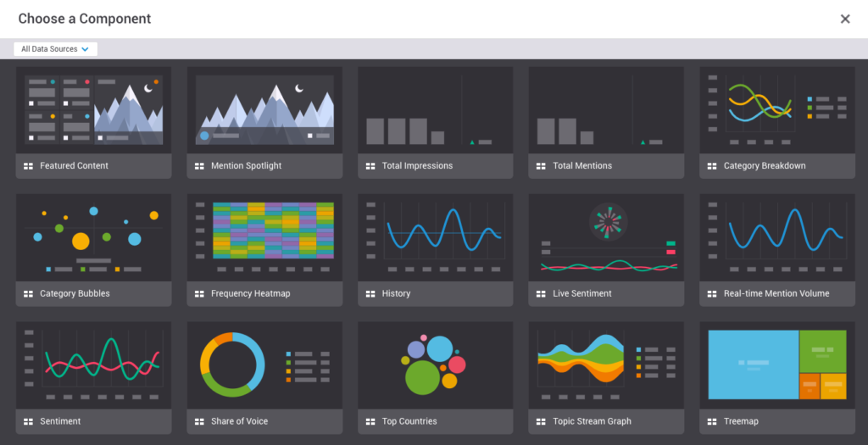Close the Choose a Component dialog
Screen dimensions: 868x445
[x=844, y=19]
